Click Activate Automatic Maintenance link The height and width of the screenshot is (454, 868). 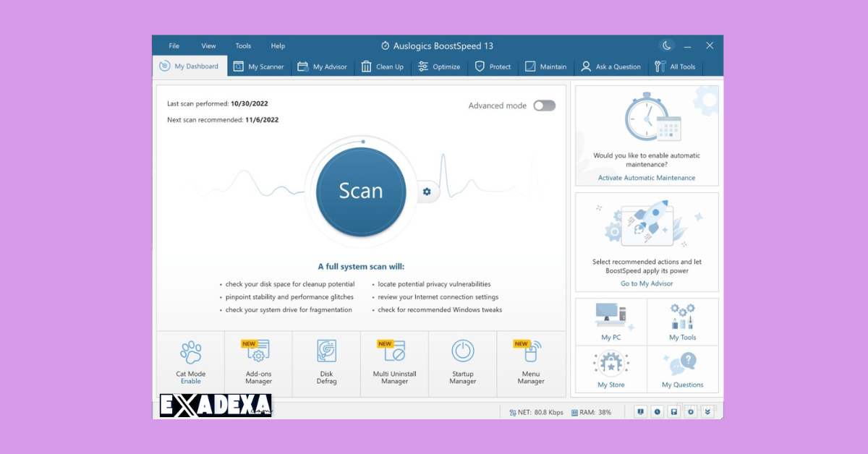(x=646, y=177)
